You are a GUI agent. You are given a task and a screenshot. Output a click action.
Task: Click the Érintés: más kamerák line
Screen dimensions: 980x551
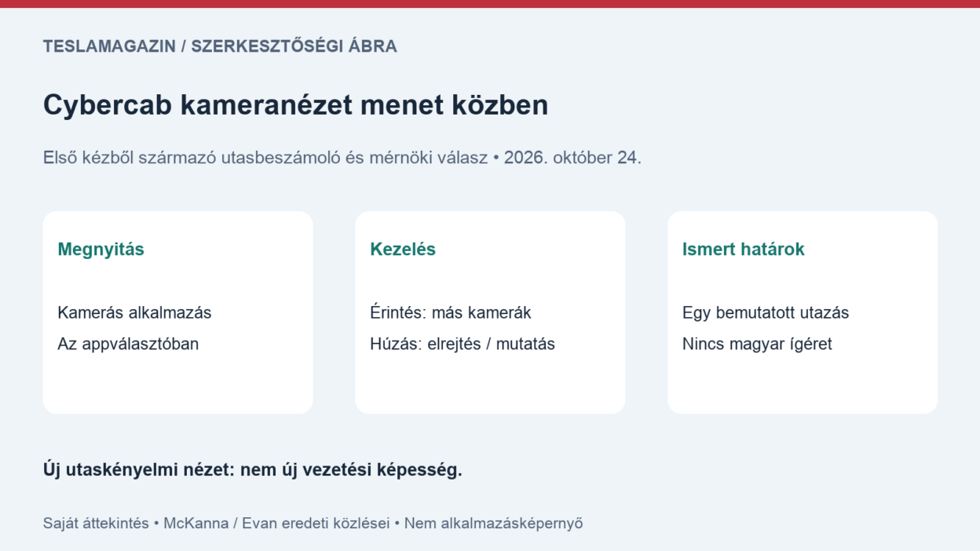coord(451,312)
